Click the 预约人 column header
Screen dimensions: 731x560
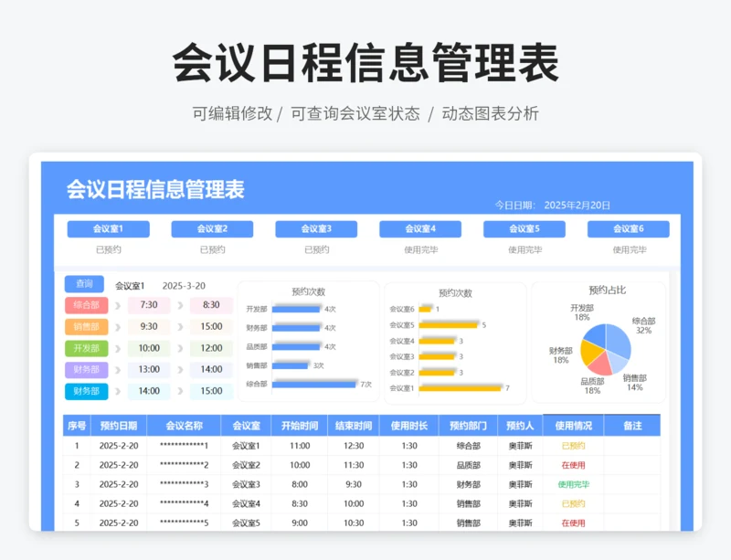520,426
